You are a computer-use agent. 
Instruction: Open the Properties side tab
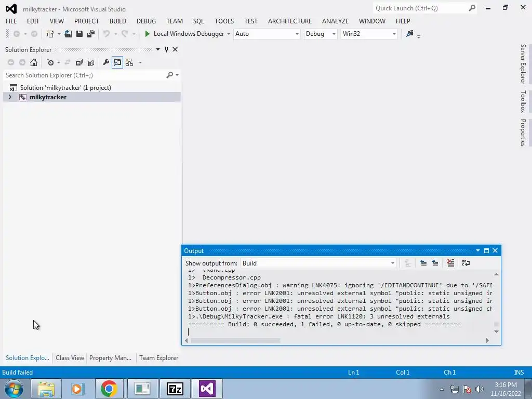coord(523,132)
